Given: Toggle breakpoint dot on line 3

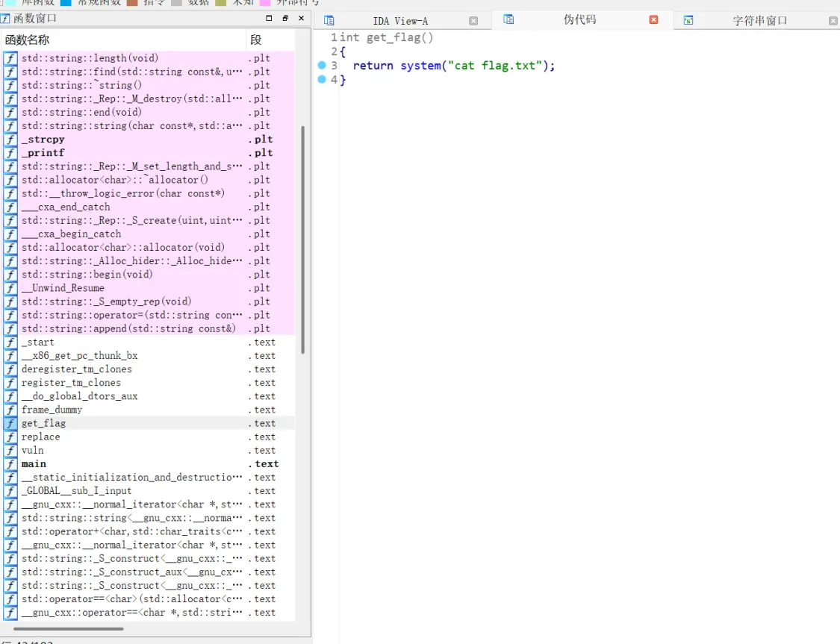Looking at the screenshot, I should [321, 66].
